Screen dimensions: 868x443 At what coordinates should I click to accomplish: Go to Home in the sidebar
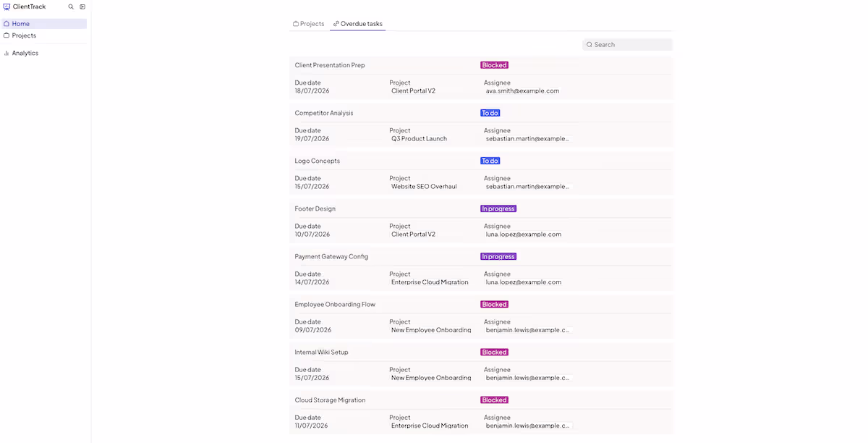(43, 24)
